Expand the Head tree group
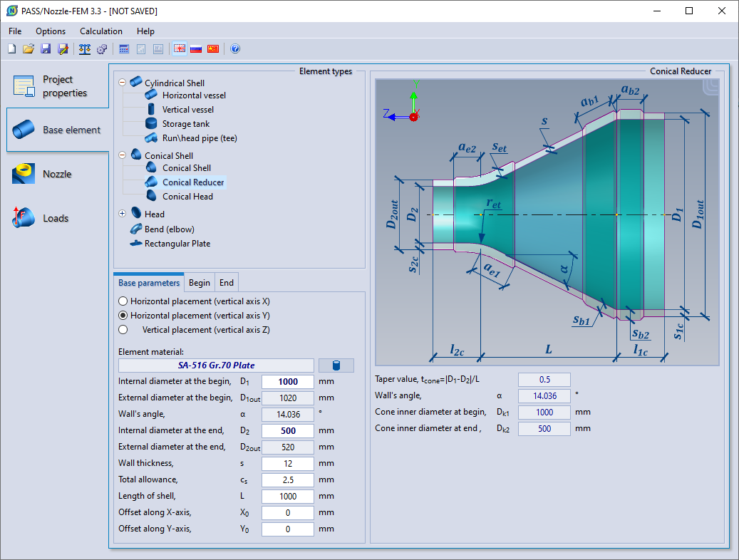739x560 pixels. point(122,213)
